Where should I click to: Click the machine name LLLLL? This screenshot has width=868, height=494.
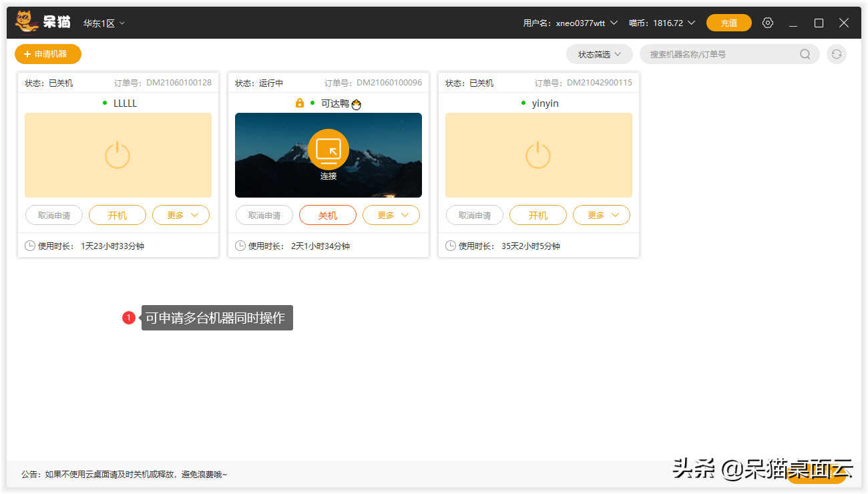pyautogui.click(x=125, y=103)
